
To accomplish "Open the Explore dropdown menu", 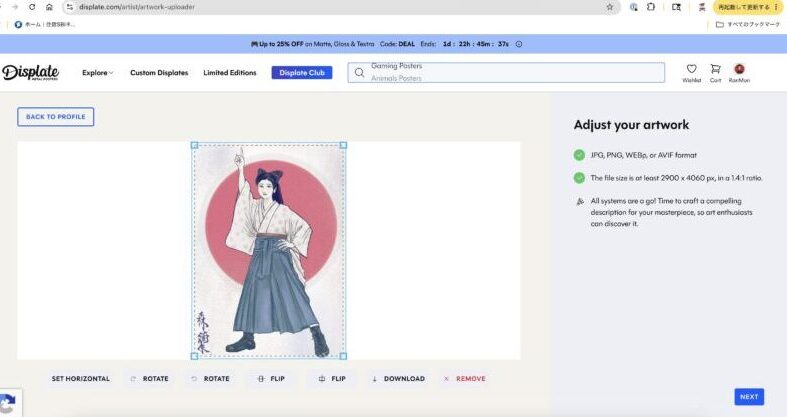I will tap(97, 73).
